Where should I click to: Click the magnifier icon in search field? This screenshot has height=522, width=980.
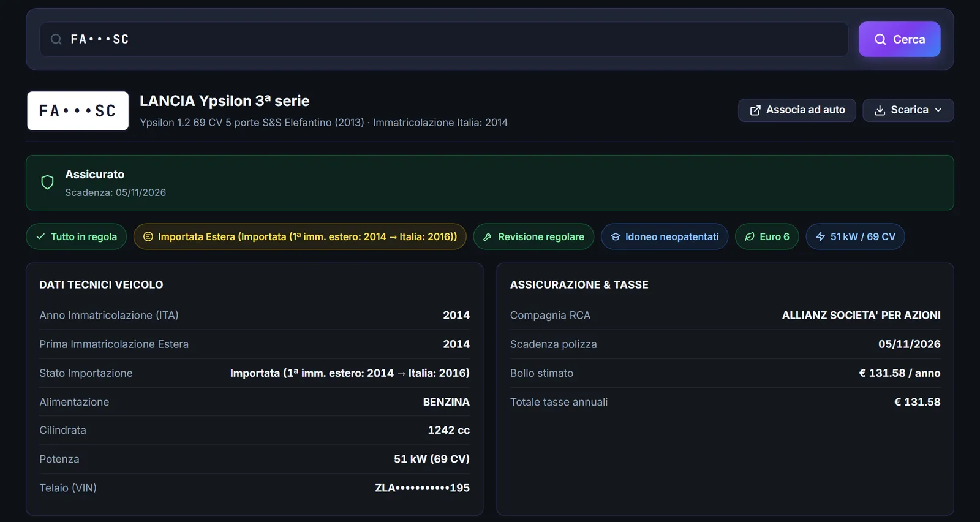point(56,39)
